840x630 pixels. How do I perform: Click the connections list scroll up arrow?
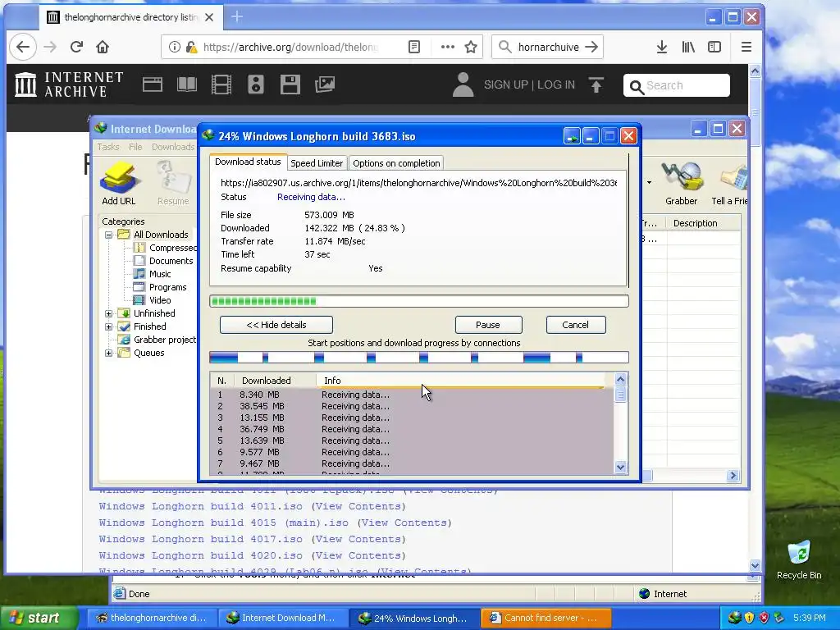point(620,380)
